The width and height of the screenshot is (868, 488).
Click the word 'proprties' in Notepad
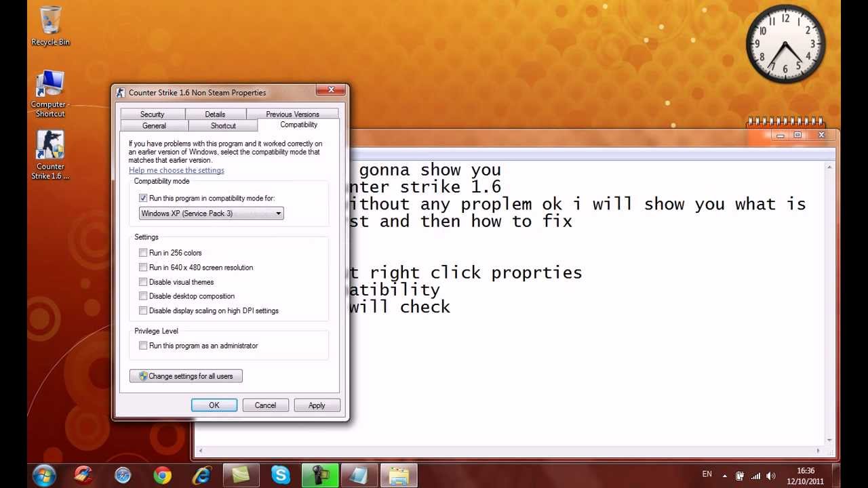coord(536,273)
